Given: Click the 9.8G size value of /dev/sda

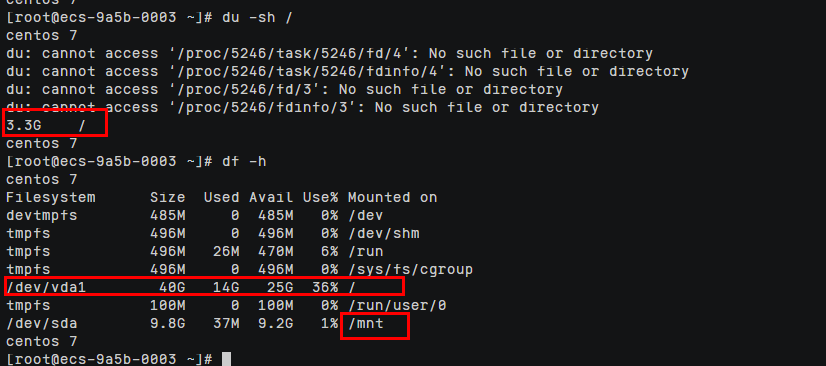Looking at the screenshot, I should tap(168, 323).
